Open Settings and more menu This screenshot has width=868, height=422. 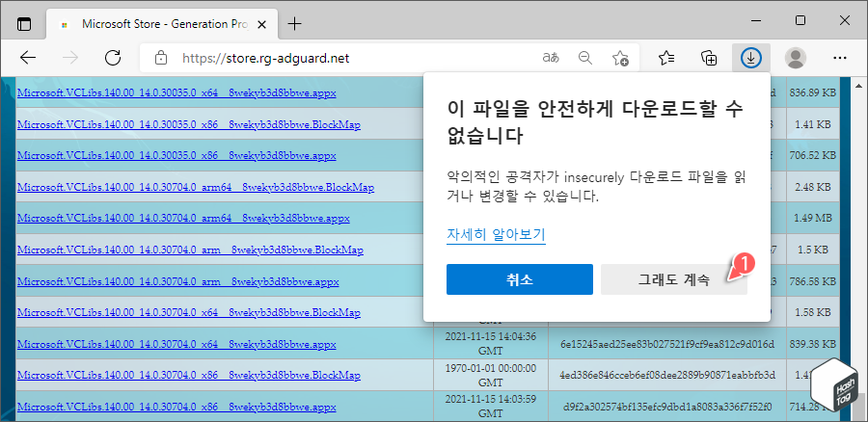coord(840,58)
